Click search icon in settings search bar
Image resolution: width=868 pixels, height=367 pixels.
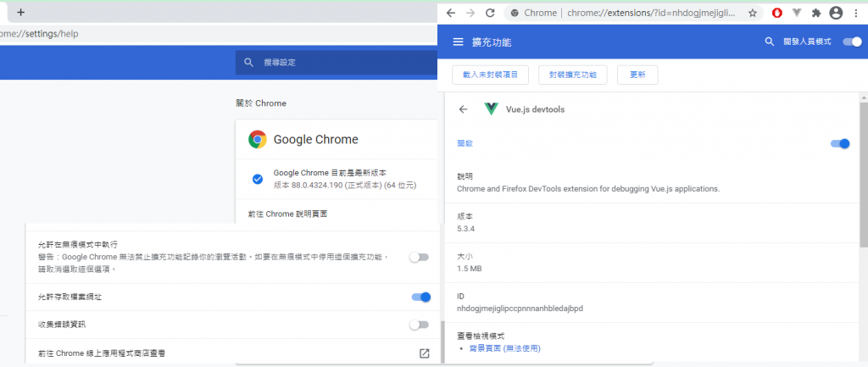coord(249,63)
